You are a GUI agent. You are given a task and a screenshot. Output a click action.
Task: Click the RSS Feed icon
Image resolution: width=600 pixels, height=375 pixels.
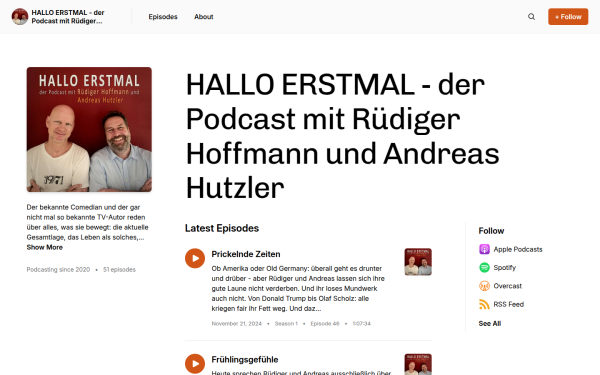(x=484, y=304)
